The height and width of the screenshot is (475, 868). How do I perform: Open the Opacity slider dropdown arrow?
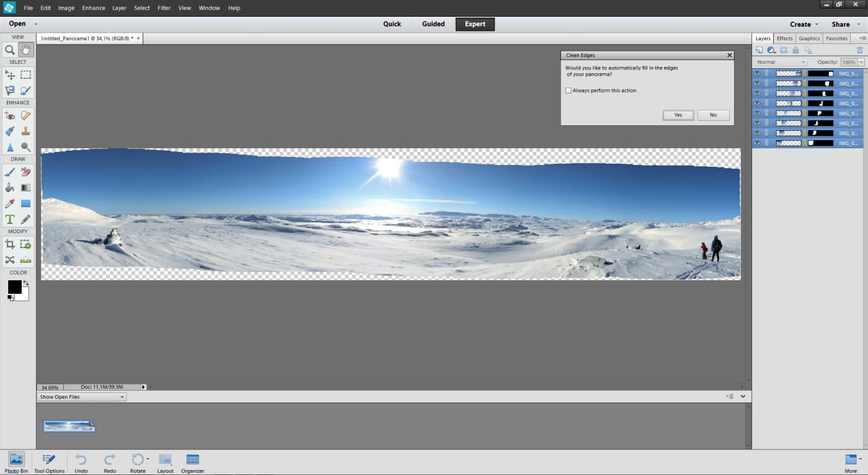tap(861, 63)
